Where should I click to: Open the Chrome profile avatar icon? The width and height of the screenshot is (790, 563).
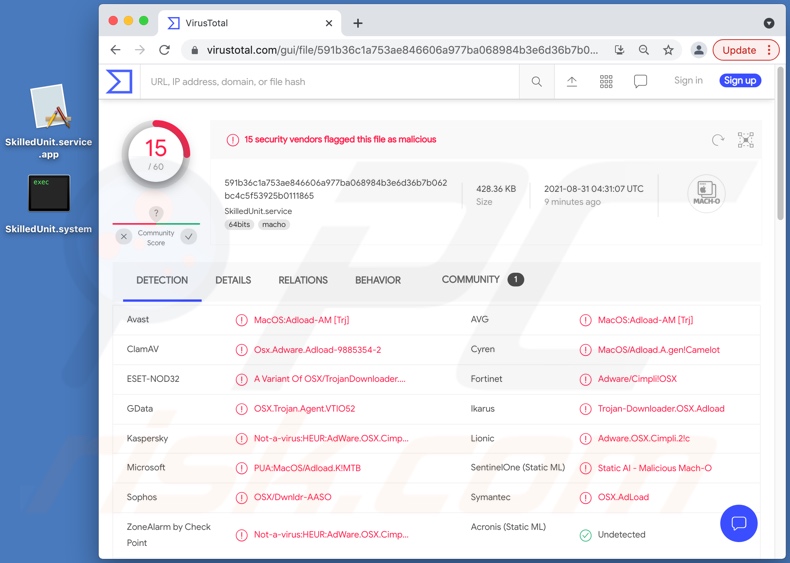click(x=699, y=50)
